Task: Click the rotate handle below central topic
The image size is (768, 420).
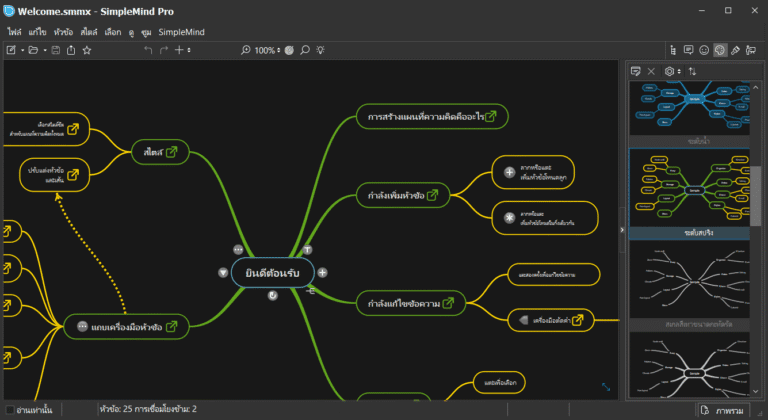Action: (x=273, y=295)
